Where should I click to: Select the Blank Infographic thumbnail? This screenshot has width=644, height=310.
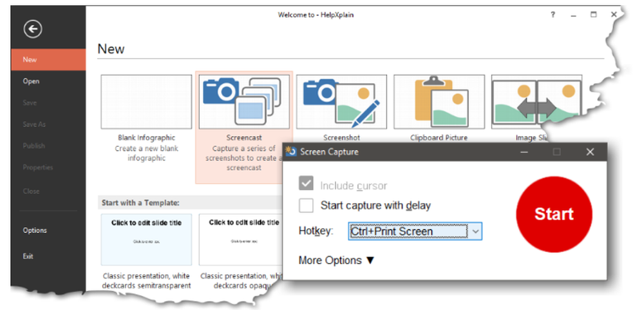tap(146, 102)
